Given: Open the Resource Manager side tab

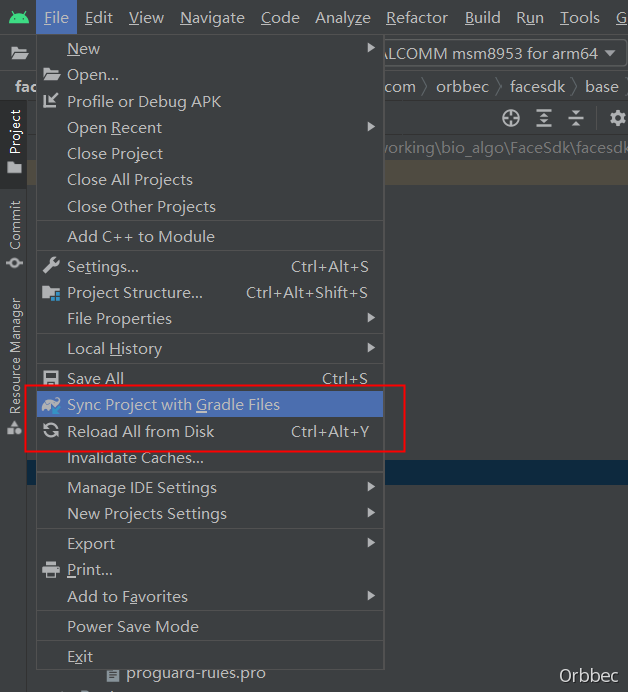Looking at the screenshot, I should (x=15, y=366).
